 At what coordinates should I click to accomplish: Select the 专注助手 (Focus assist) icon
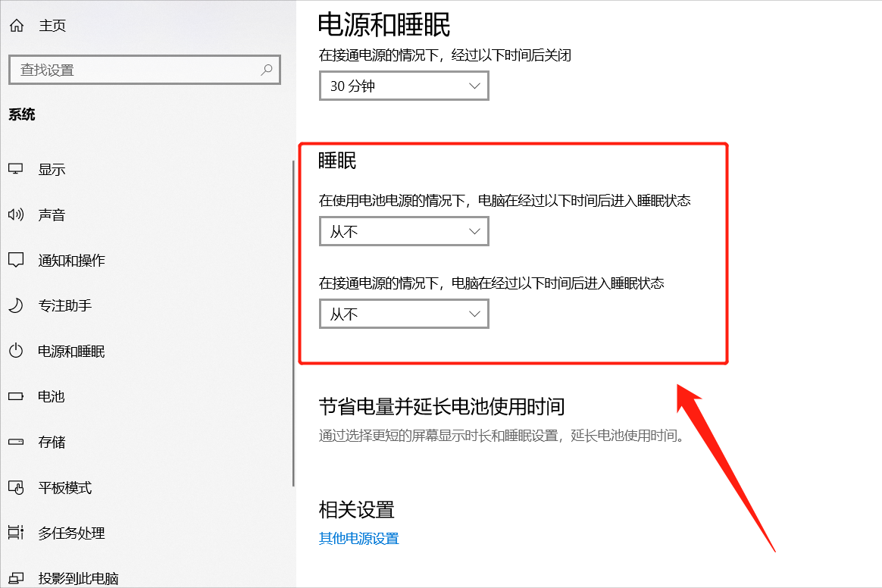coord(16,305)
